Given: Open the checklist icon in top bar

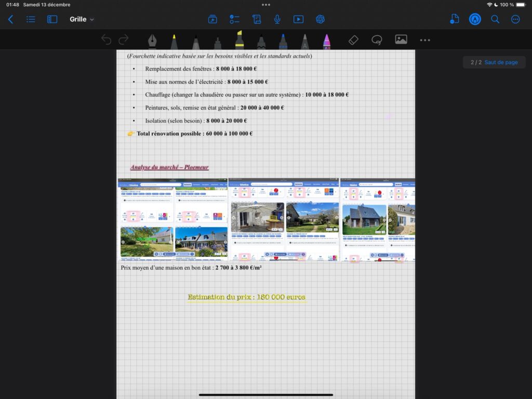Looking at the screenshot, I should 234,19.
